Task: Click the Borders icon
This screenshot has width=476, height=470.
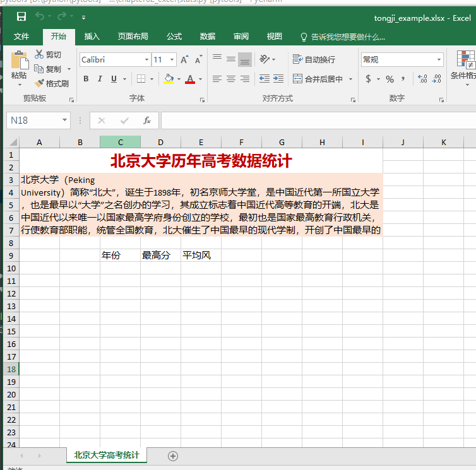Action: coord(141,79)
